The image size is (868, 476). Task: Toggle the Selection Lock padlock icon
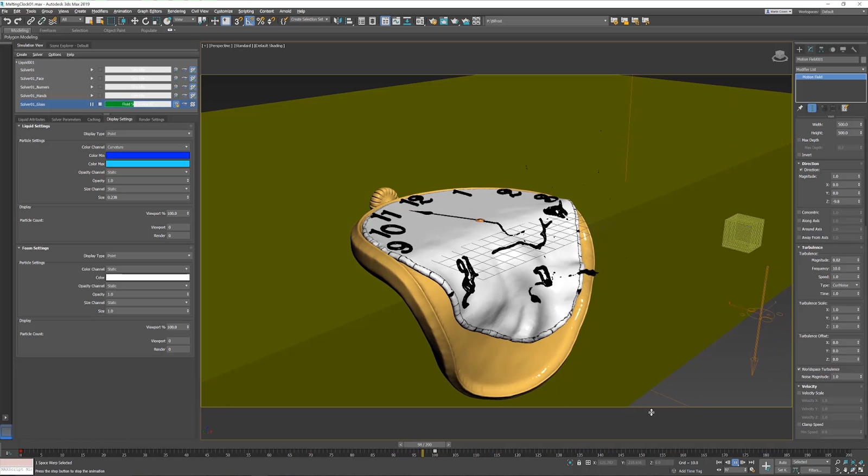coord(579,462)
